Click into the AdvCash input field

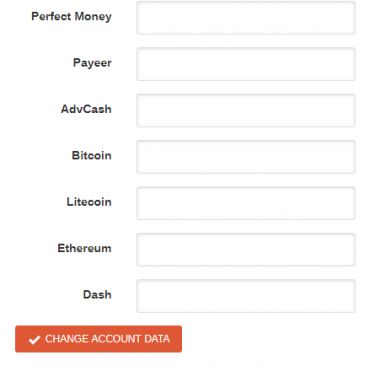pos(246,110)
